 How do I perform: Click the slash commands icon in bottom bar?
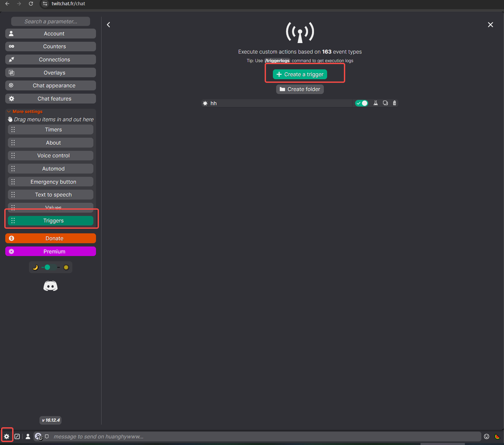point(17,436)
